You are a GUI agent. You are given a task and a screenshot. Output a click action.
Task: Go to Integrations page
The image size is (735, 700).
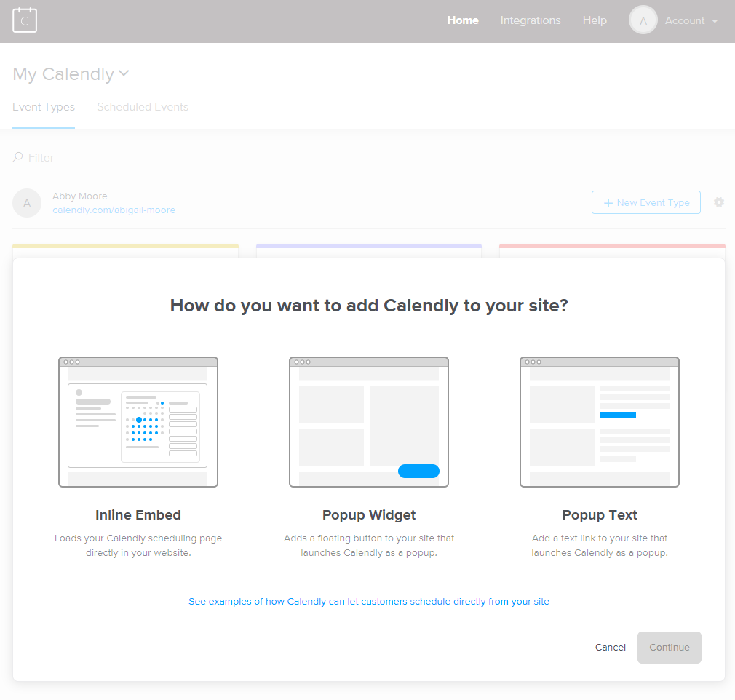tap(531, 20)
